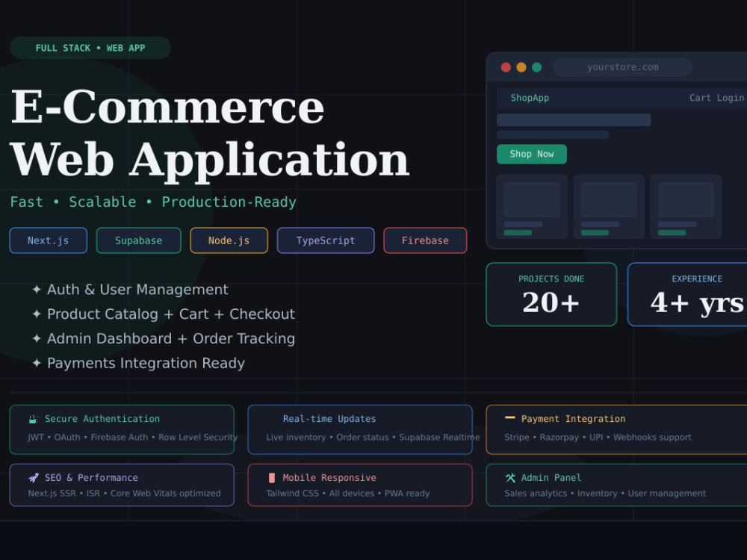
Task: Click the 'E-Commerce Web Application' title
Action: [210, 134]
